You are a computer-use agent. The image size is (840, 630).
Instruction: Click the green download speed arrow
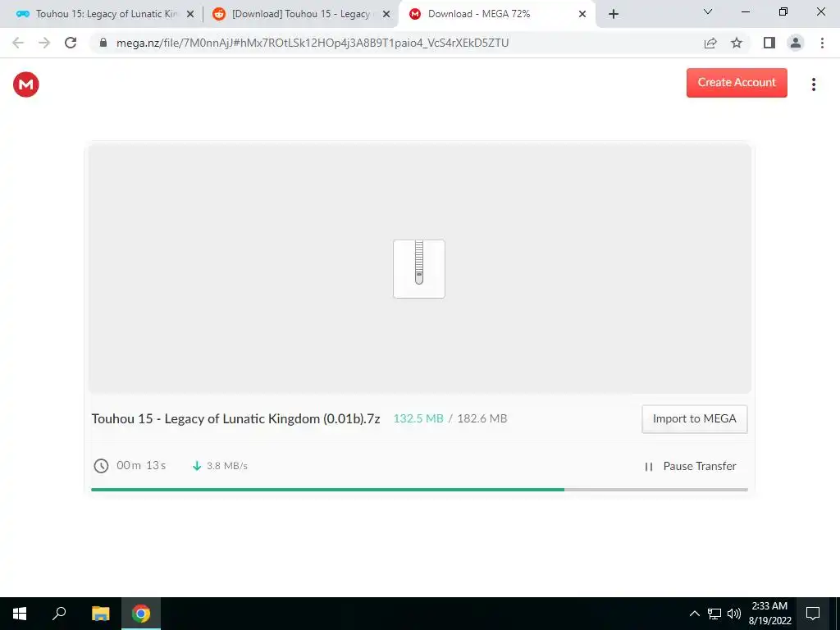[x=197, y=466]
